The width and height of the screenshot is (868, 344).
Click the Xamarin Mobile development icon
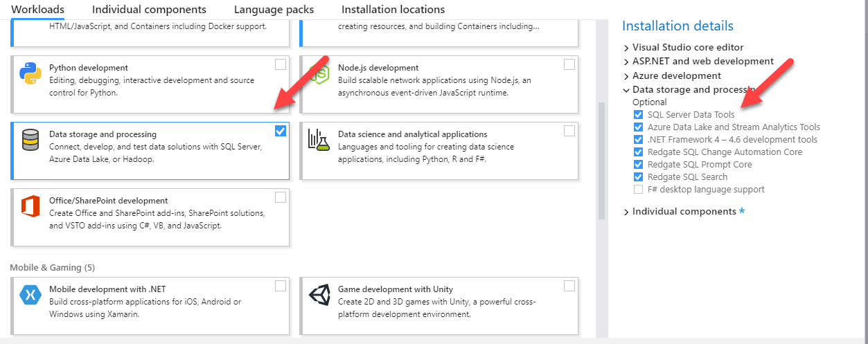tap(30, 295)
